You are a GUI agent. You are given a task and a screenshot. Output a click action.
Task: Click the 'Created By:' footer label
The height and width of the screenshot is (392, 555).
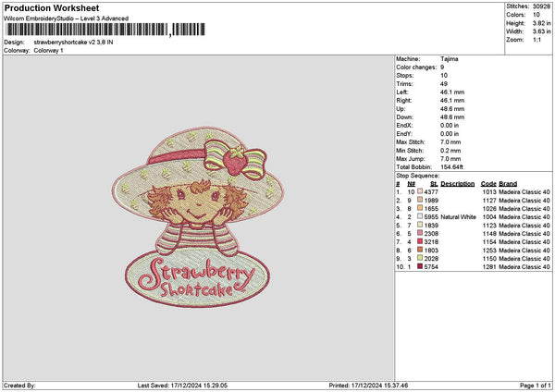coord(19,386)
